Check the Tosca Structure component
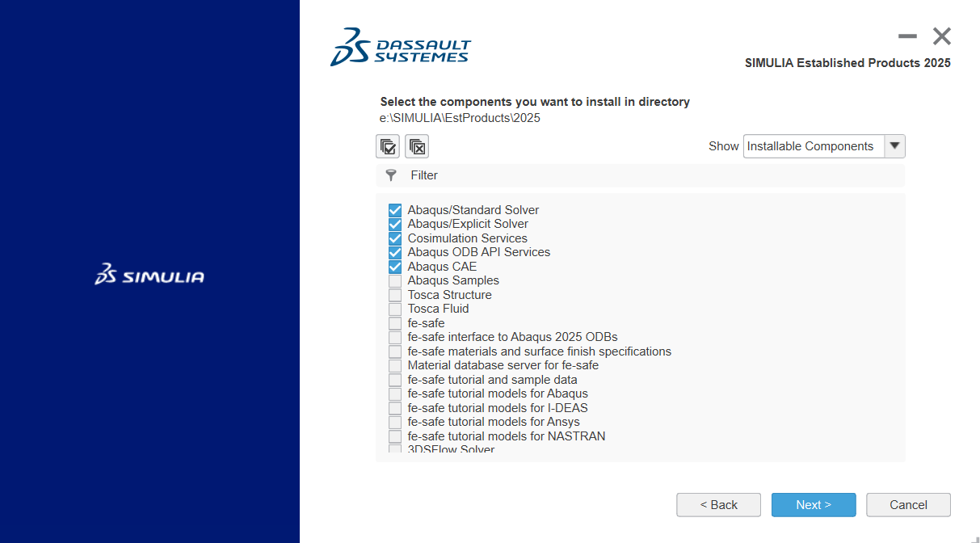The image size is (980, 543). point(394,294)
